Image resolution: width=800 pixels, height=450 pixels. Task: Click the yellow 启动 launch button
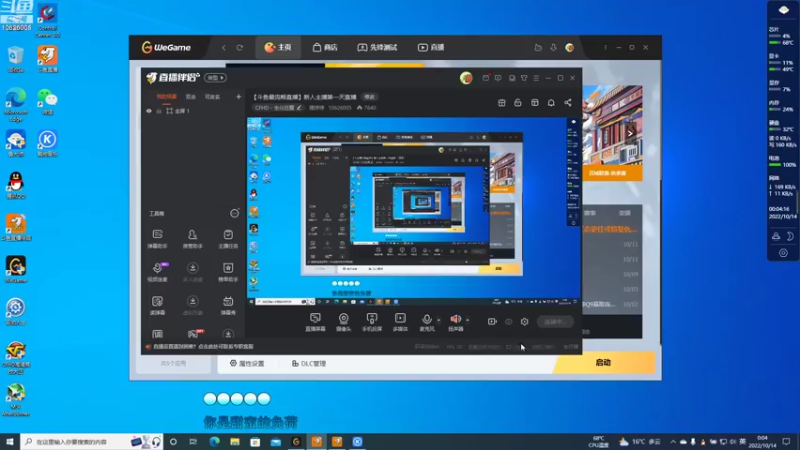click(604, 363)
